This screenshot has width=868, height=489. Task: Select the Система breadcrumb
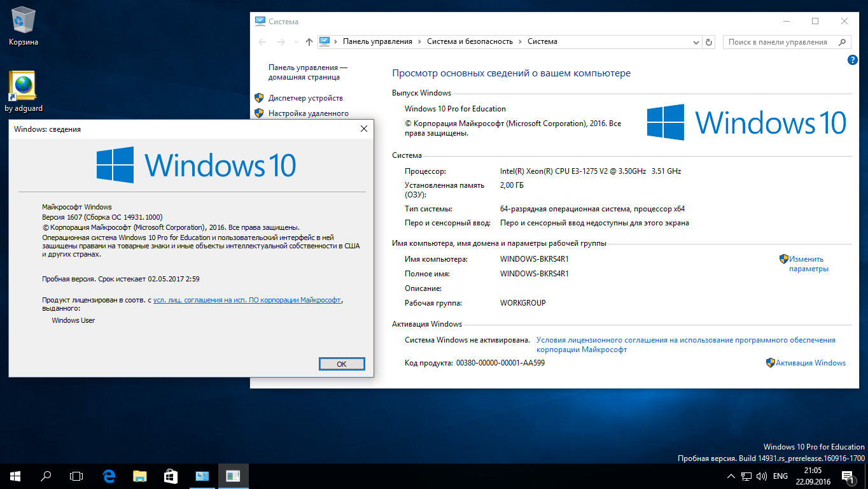tap(542, 41)
